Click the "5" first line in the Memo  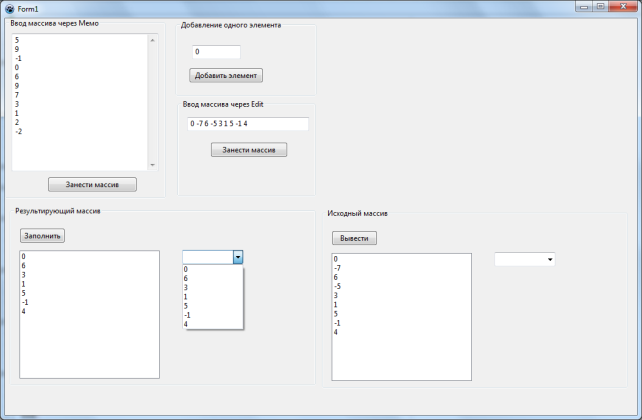17,40
